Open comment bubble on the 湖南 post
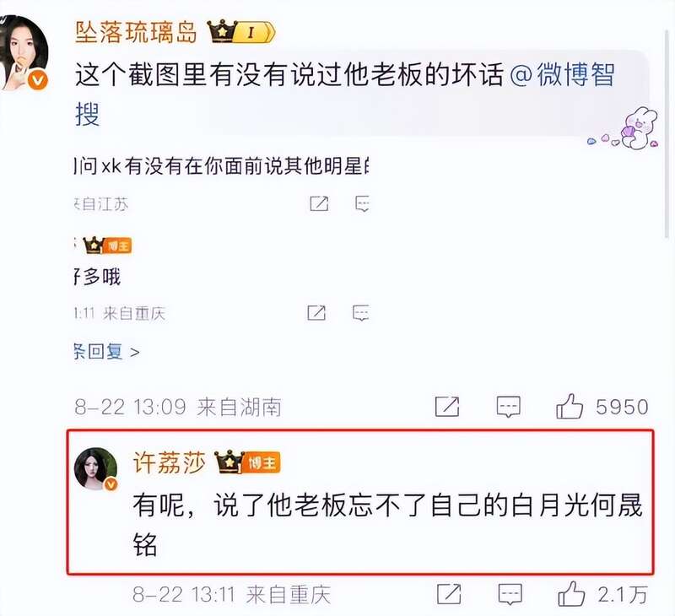The image size is (675, 616). (x=509, y=408)
